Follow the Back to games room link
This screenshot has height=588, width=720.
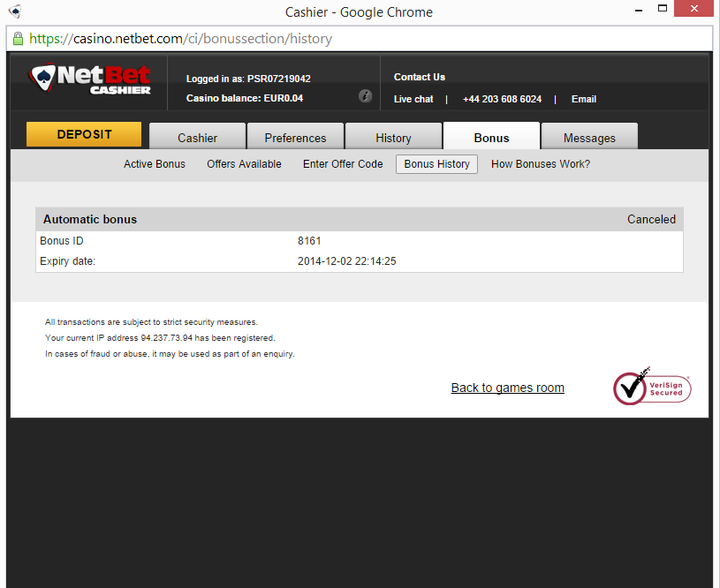[x=507, y=388]
